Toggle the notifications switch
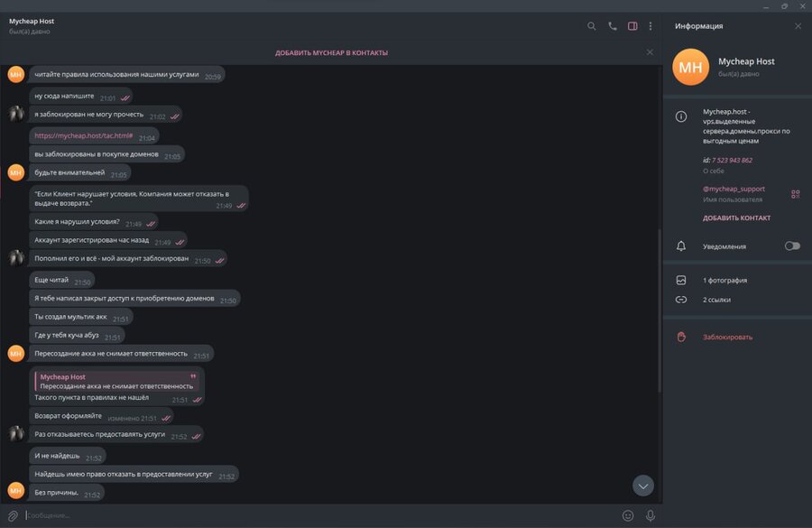The height and width of the screenshot is (528, 812). tap(791, 245)
